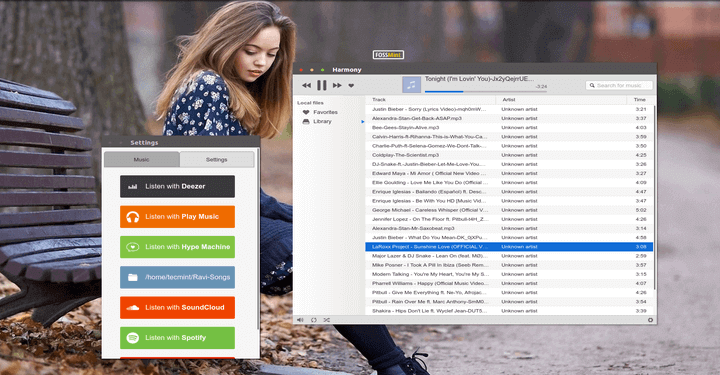Click the Deezer equalizer logo icon
Screen dimensions: 720x375
(x=133, y=187)
